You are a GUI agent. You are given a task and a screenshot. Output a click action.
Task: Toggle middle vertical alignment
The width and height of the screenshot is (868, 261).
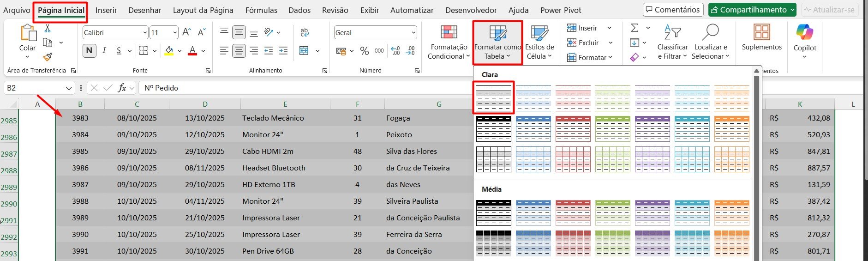pyautogui.click(x=239, y=32)
